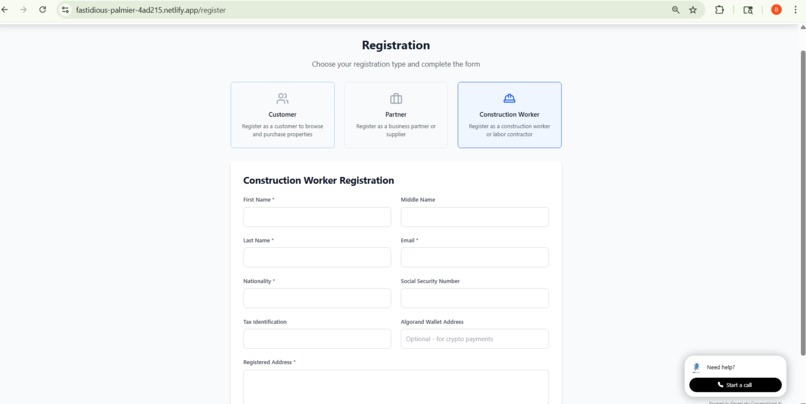Select the Partner registration card

[x=396, y=115]
